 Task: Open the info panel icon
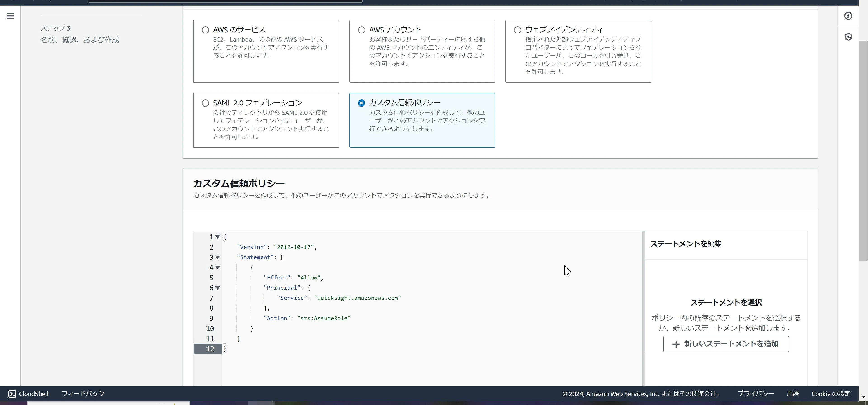(x=848, y=16)
